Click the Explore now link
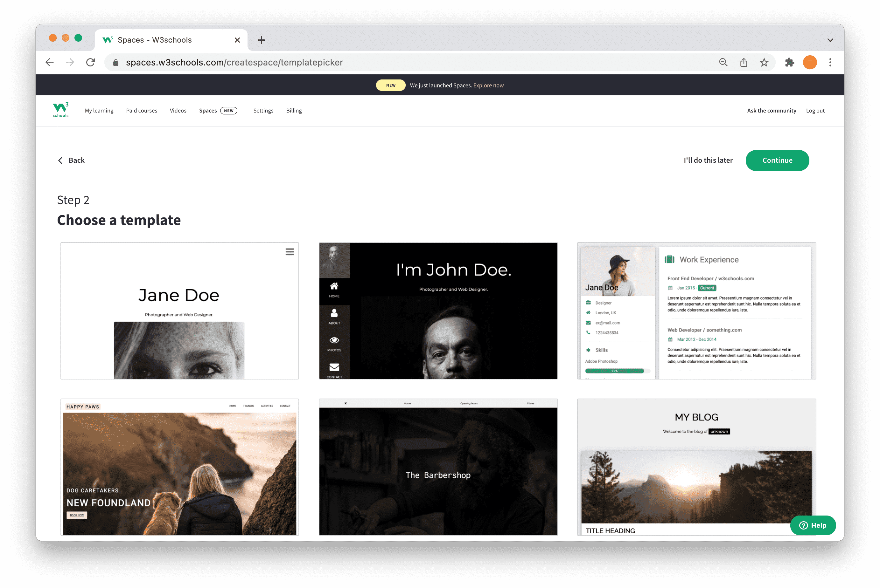Image resolution: width=880 pixels, height=588 pixels. [x=488, y=85]
